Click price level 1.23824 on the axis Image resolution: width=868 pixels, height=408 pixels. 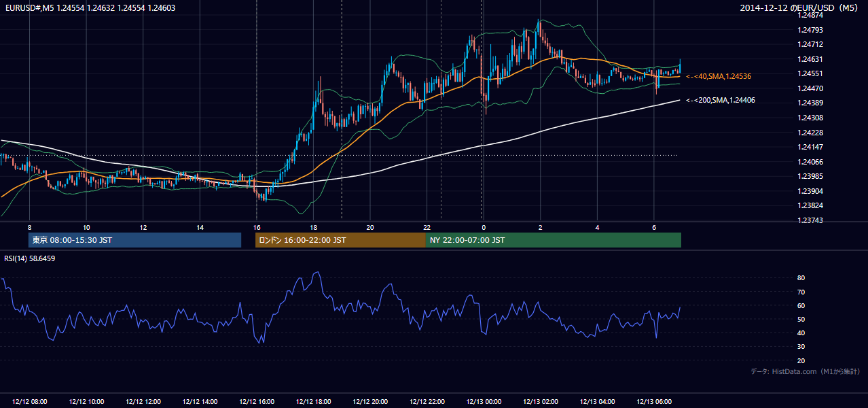(x=810, y=205)
